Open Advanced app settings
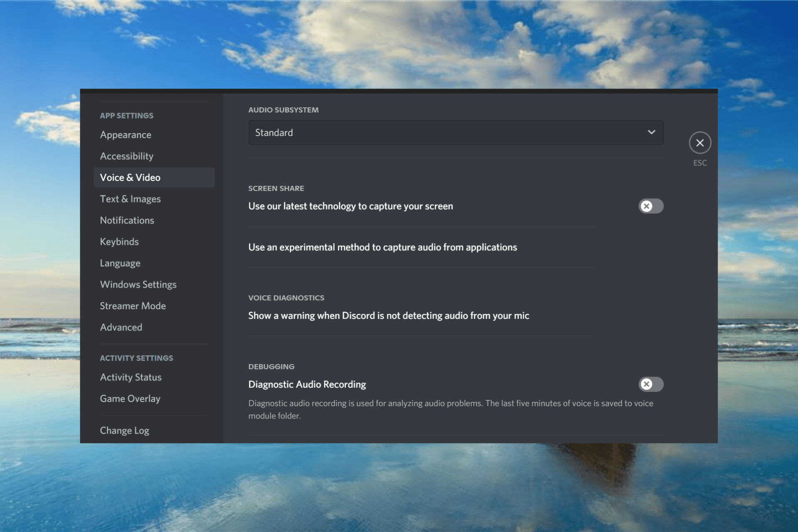This screenshot has width=798, height=532. (x=121, y=327)
